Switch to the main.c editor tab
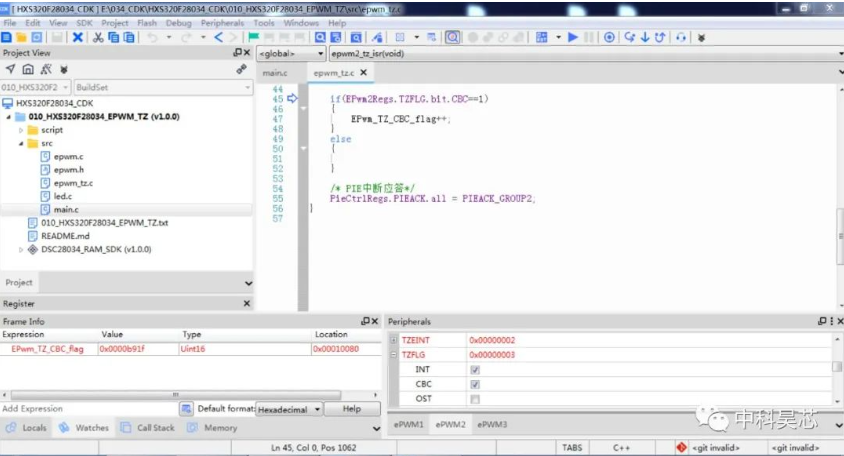Image resolution: width=844 pixels, height=456 pixels. pyautogui.click(x=275, y=73)
